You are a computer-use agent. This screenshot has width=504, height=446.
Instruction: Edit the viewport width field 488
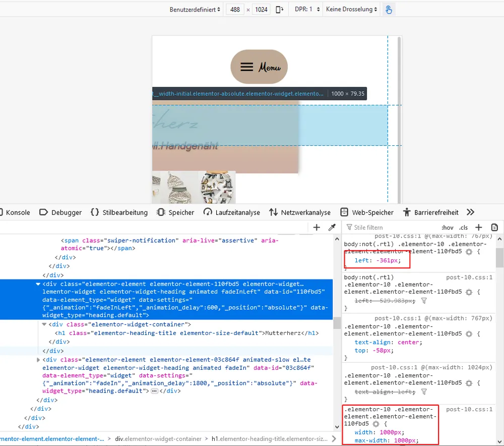pos(235,9)
